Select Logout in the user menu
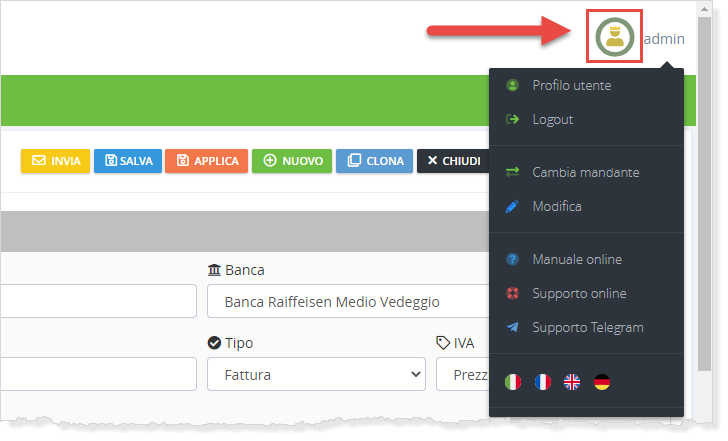 552,120
